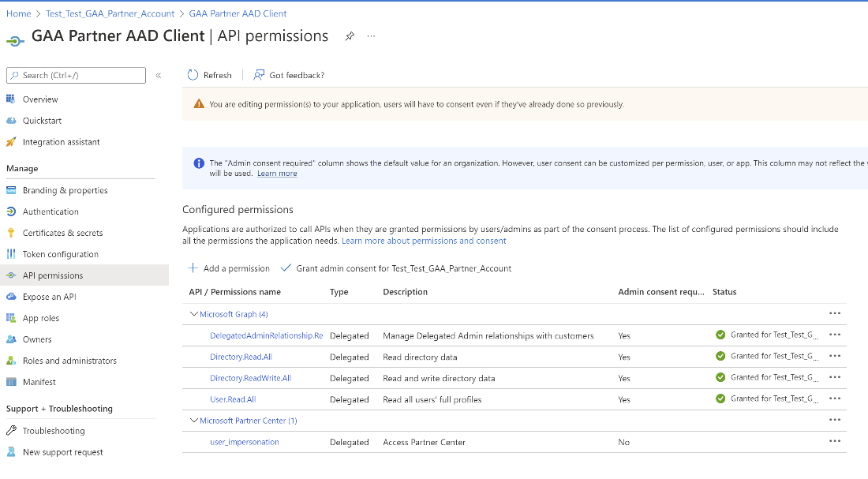Click the New support request icon
The width and height of the screenshot is (868, 479).
coord(11,452)
